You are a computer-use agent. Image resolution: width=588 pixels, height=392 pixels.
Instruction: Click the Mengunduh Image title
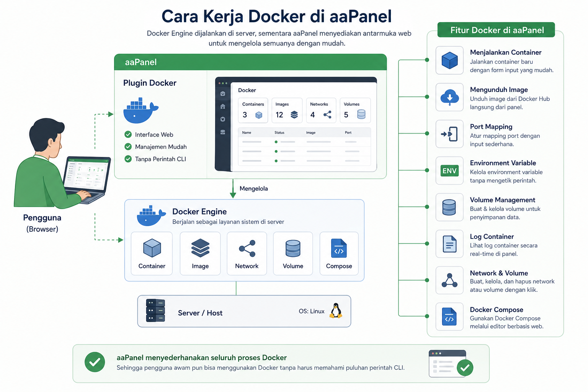[499, 90]
